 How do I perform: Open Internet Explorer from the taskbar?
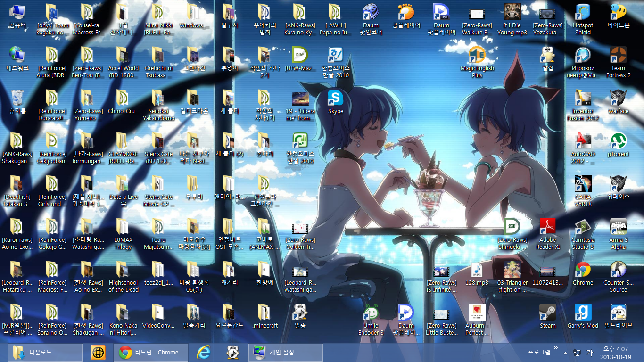[x=205, y=352]
